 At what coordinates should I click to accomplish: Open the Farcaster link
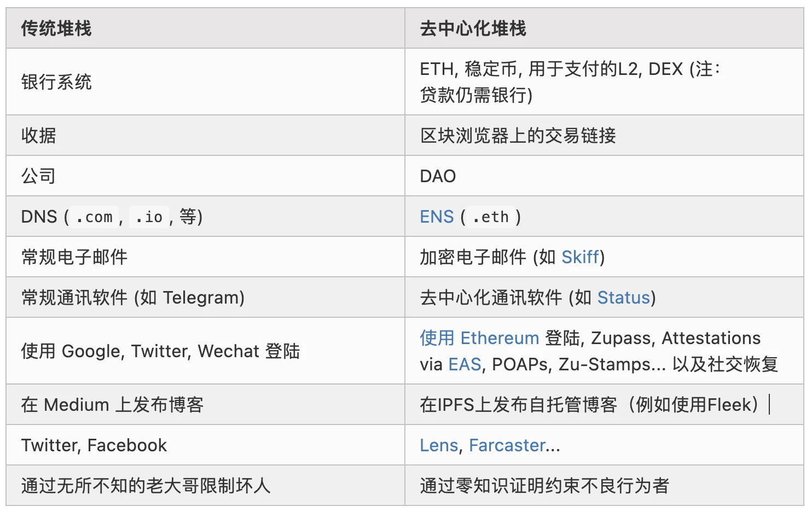(507, 445)
